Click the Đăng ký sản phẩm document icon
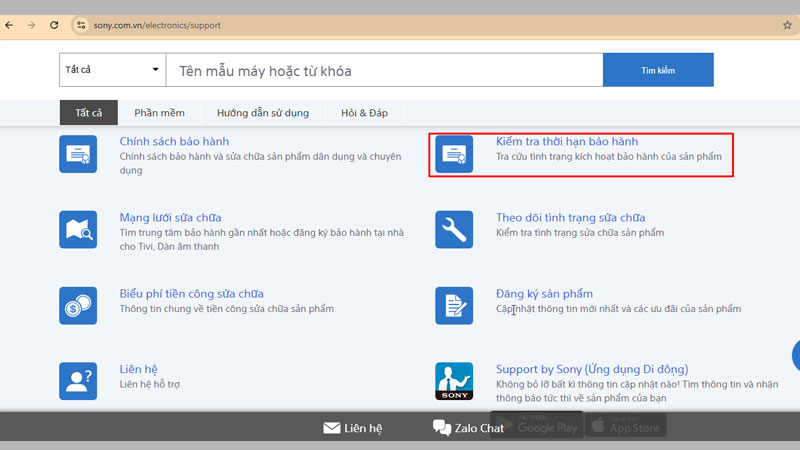Viewport: 800px width, 450px height. tap(455, 305)
